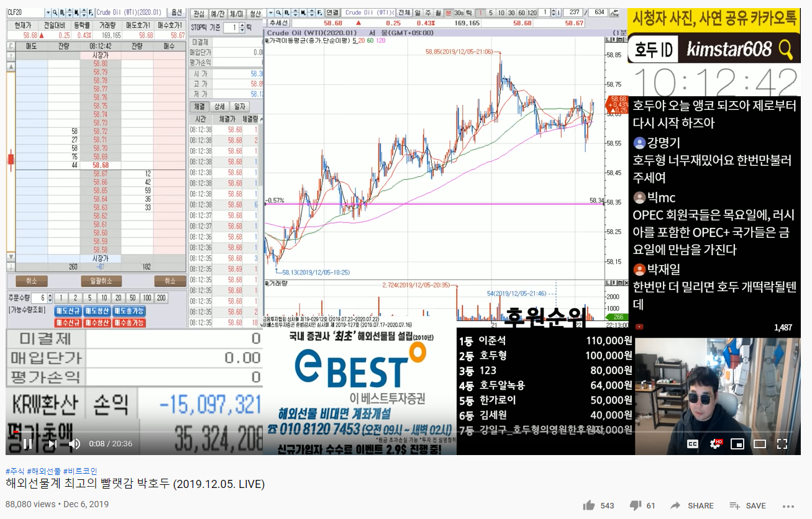The width and height of the screenshot is (812, 519).
Task: Select the 틱 tick chart period
Action: (468, 12)
